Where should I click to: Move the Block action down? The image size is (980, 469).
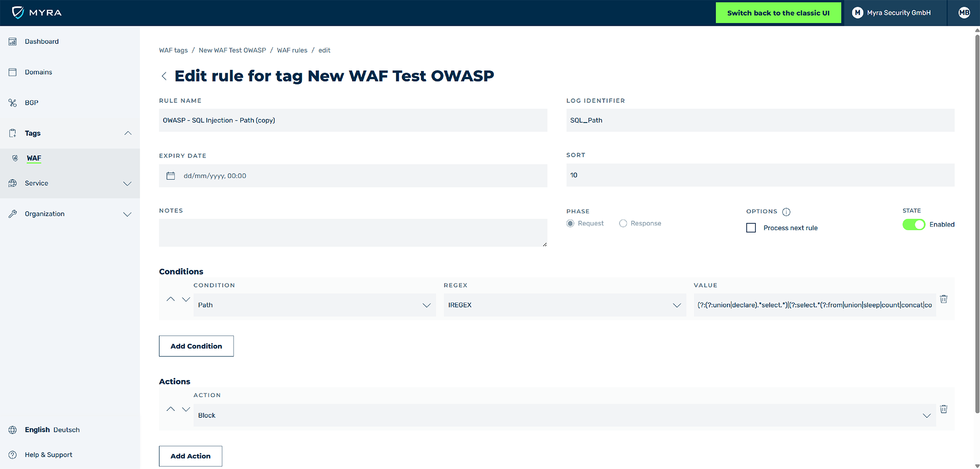coord(186,409)
